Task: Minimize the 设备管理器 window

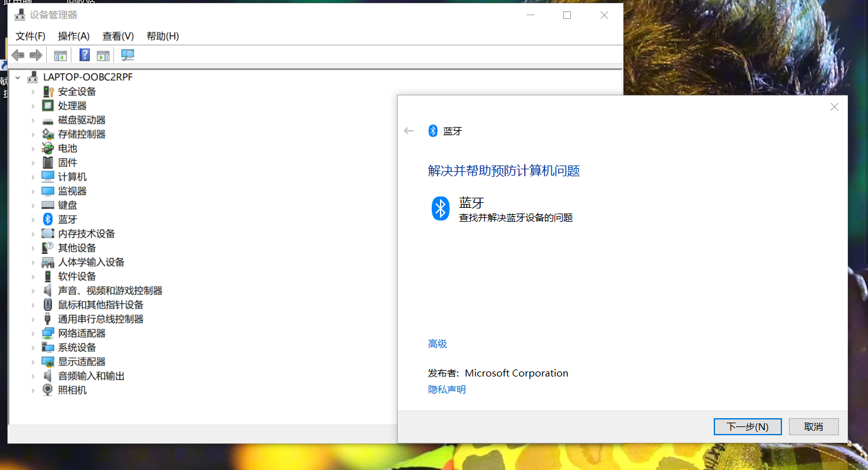Action: 530,15
